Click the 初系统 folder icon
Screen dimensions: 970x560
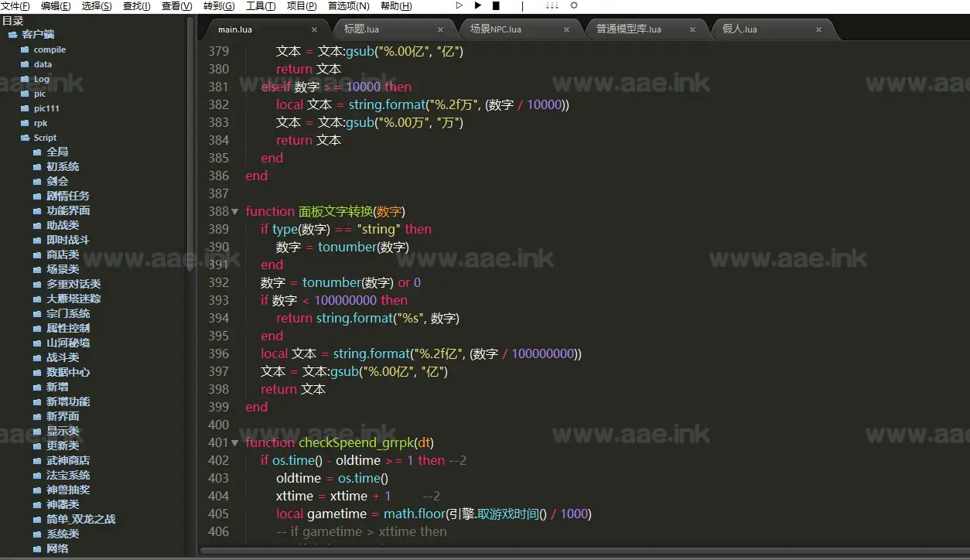pyautogui.click(x=37, y=167)
